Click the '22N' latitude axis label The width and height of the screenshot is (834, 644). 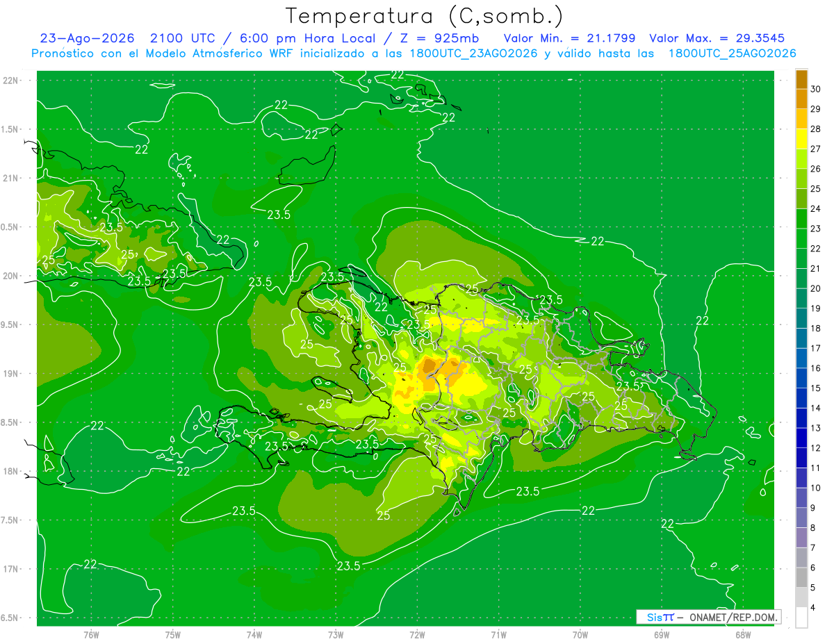(x=12, y=81)
